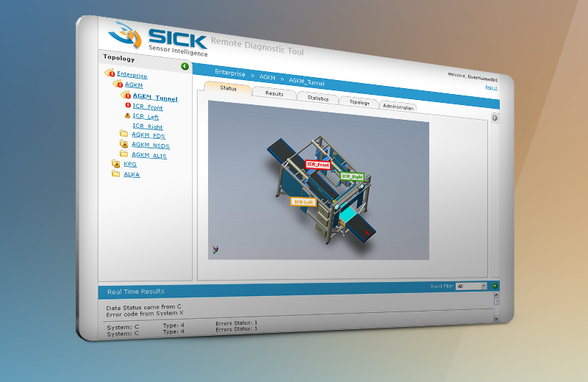The height and width of the screenshot is (382, 588).
Task: Open the Event Filter dropdown set to All
Action: [471, 286]
